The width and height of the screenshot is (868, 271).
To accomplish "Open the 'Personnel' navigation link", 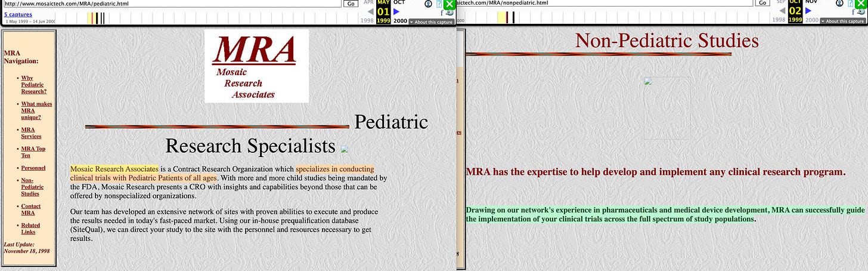I will (x=33, y=168).
